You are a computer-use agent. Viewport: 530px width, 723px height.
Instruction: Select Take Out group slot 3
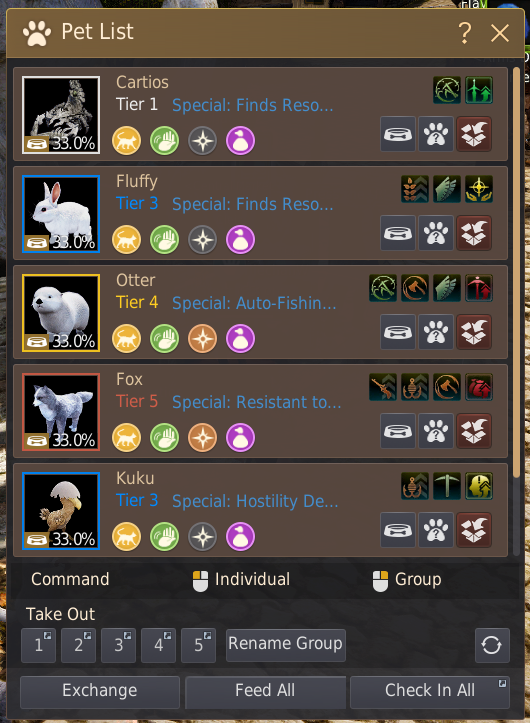point(118,645)
